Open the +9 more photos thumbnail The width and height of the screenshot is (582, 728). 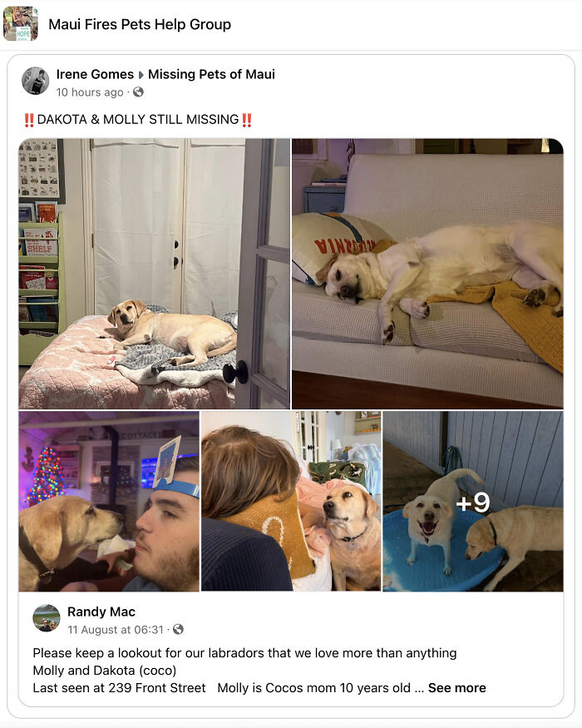click(x=473, y=501)
